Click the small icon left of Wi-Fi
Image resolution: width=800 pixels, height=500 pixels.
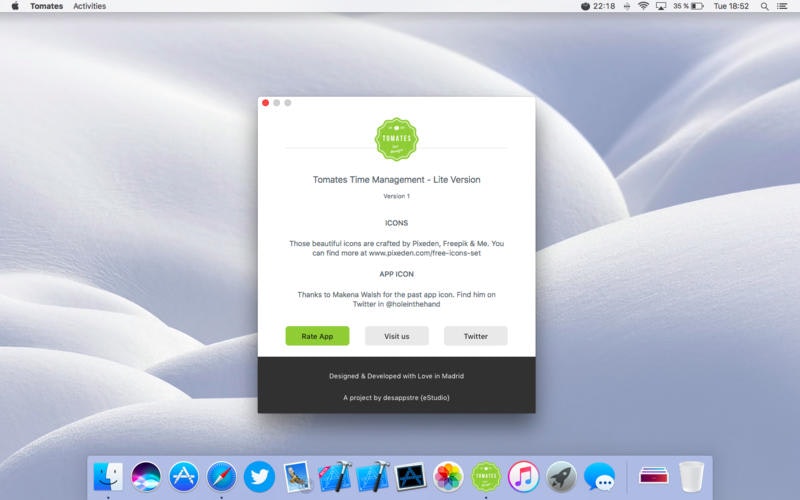coord(627,6)
